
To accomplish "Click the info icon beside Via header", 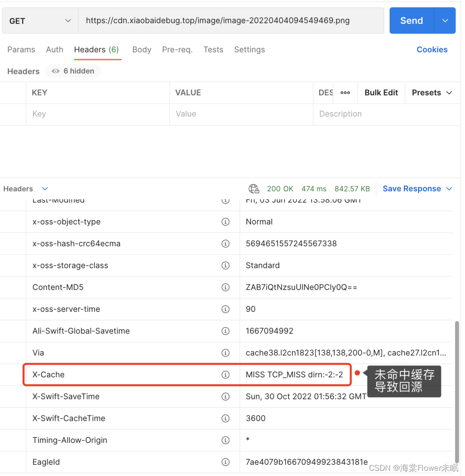I will coord(226,352).
